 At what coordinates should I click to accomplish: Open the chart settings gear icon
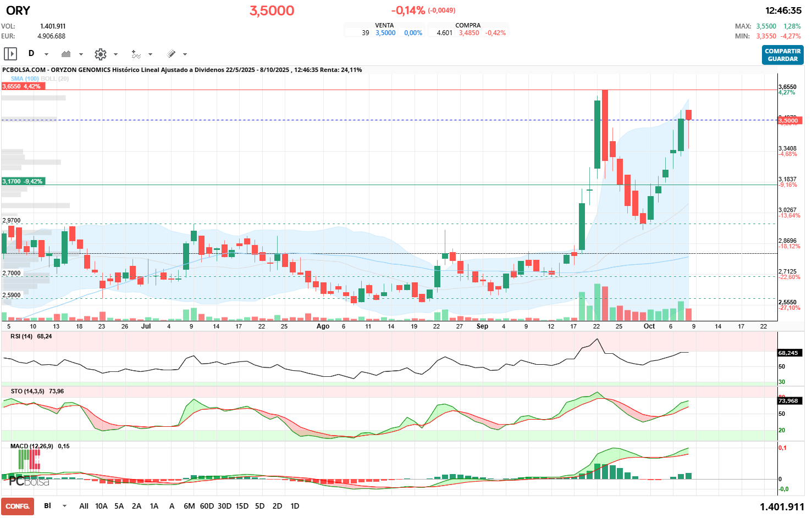100,54
